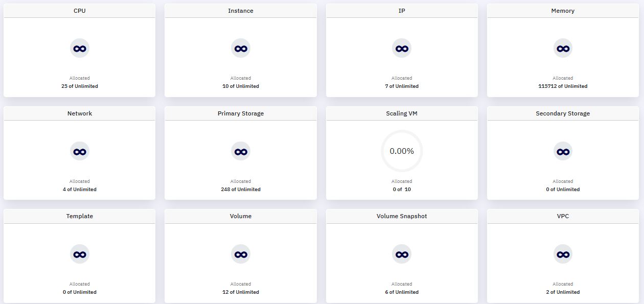Viewport: 644px width, 304px height.
Task: Click "115712 of Unlimited" memory allocation
Action: coord(563,86)
